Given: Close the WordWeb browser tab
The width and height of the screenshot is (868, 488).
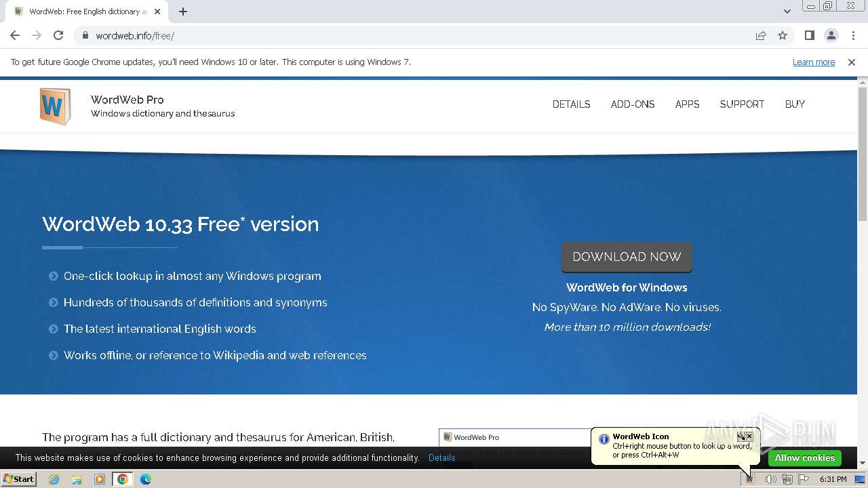Looking at the screenshot, I should click(158, 12).
